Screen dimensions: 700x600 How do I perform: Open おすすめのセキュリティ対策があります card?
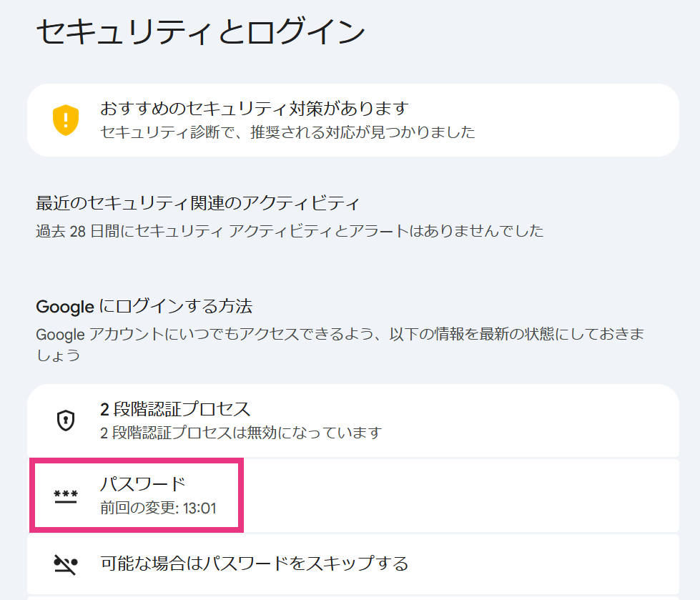(x=353, y=120)
